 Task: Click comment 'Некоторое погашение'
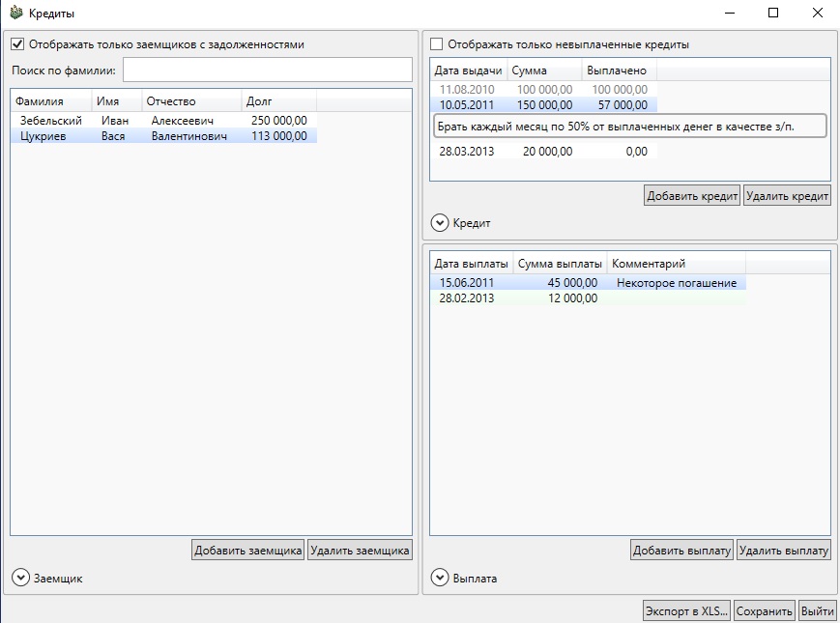tap(677, 283)
